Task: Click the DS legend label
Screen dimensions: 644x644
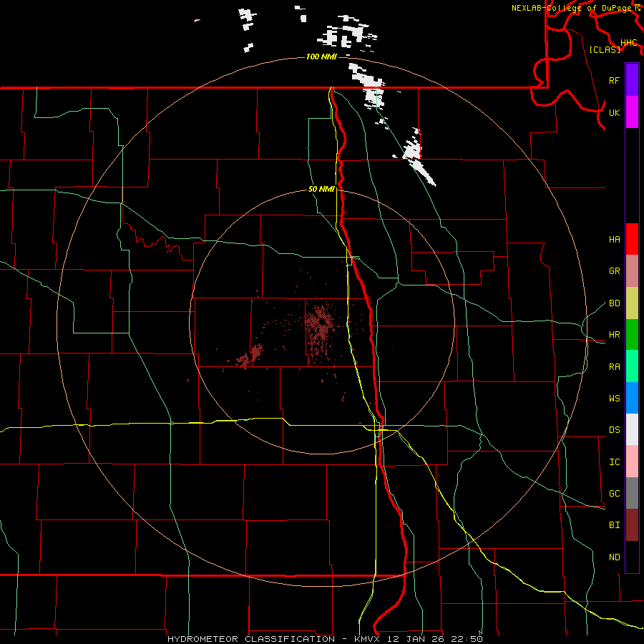Action: 614,430
